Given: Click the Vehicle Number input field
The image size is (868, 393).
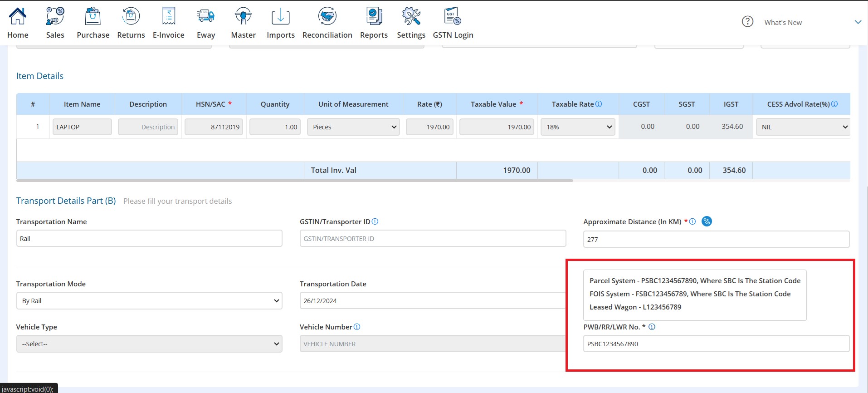Looking at the screenshot, I should [433, 344].
